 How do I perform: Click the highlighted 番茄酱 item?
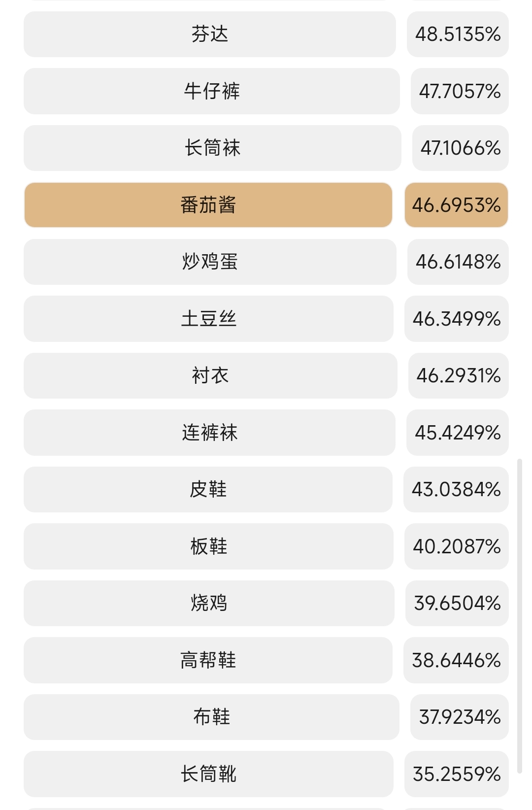(x=208, y=205)
